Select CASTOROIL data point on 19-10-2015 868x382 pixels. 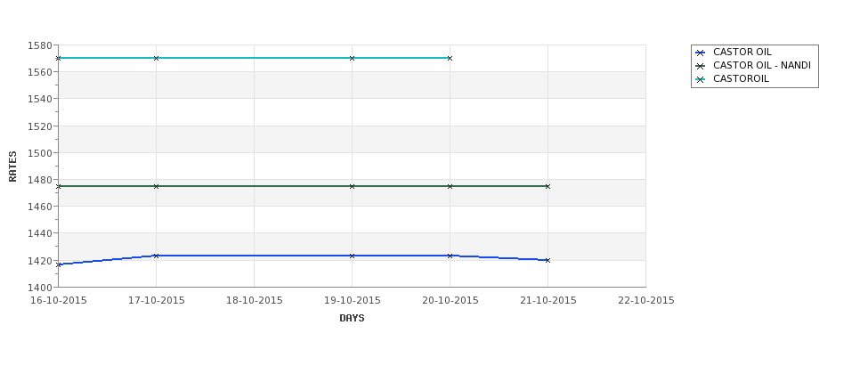click(352, 58)
